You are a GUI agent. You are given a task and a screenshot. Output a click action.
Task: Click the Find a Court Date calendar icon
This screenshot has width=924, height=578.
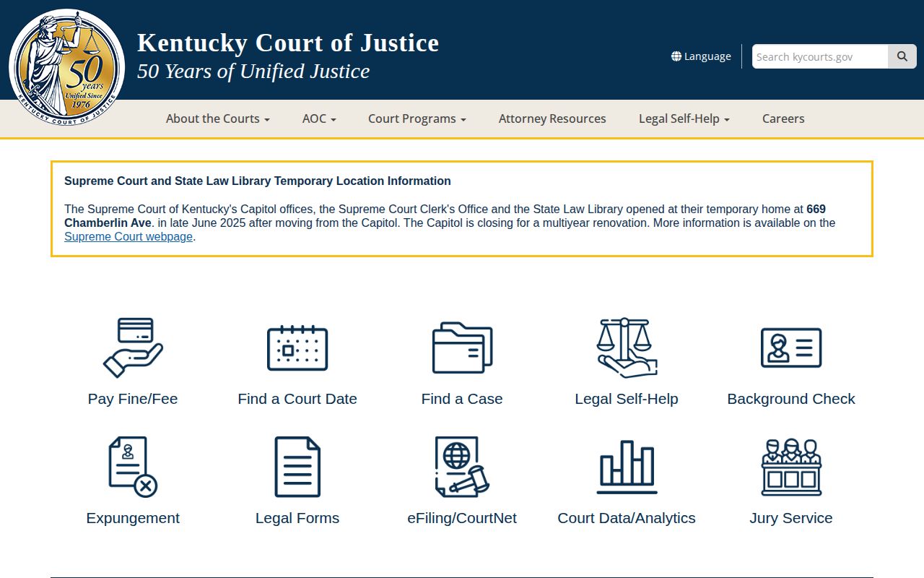coord(297,348)
